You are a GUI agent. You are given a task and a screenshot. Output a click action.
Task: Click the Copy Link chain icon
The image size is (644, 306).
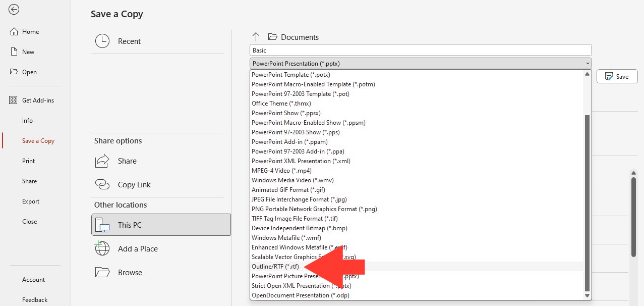[102, 185]
